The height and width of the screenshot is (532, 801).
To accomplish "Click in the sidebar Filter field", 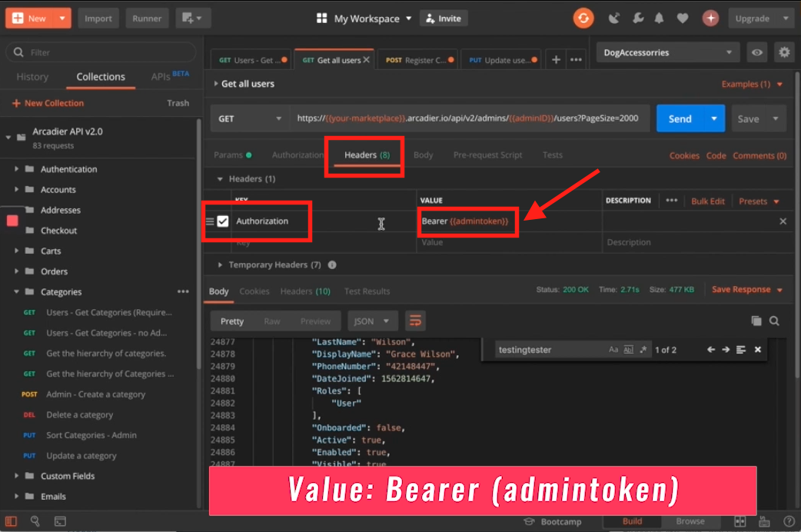I will [101, 52].
